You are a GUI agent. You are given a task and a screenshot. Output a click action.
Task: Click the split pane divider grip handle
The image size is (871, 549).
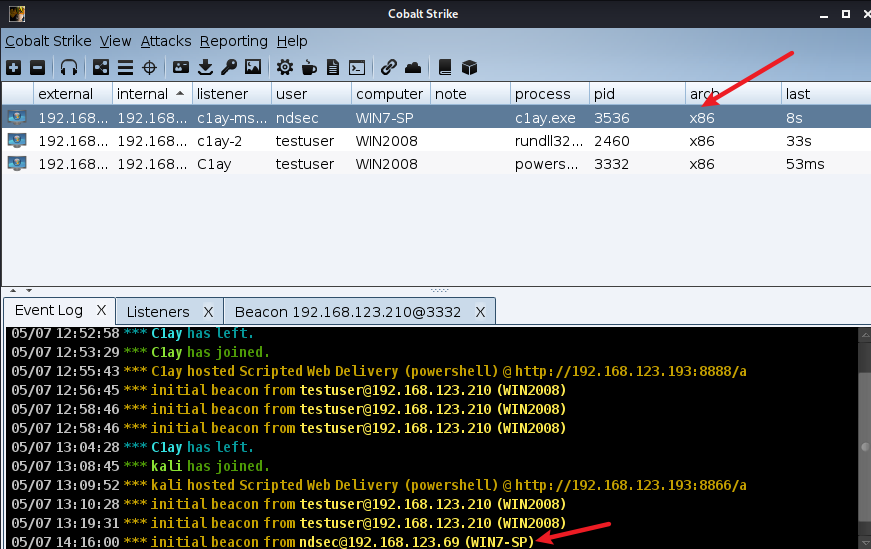point(439,290)
